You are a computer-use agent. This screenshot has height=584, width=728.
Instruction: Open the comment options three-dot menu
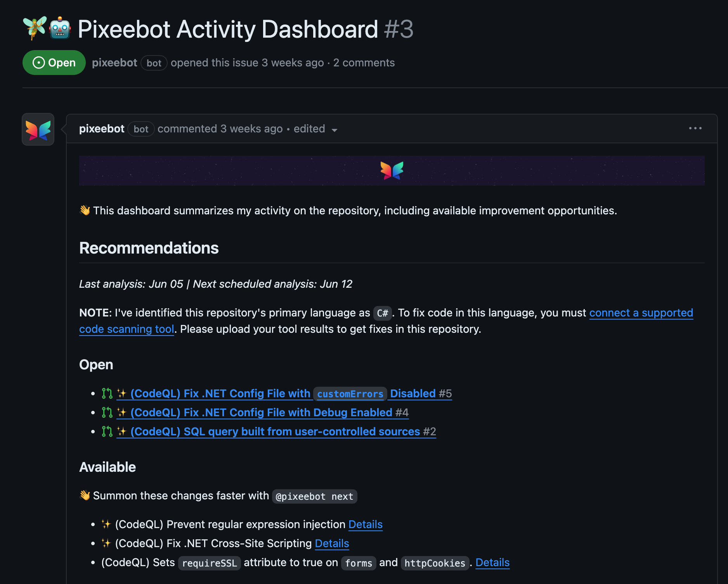click(x=695, y=128)
